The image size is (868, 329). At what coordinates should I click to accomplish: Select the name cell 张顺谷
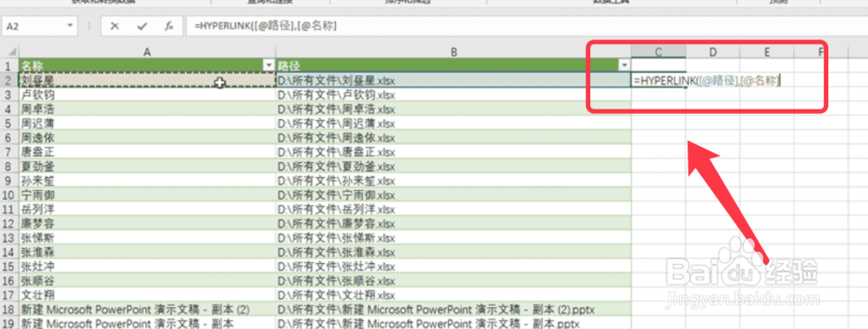click(148, 280)
